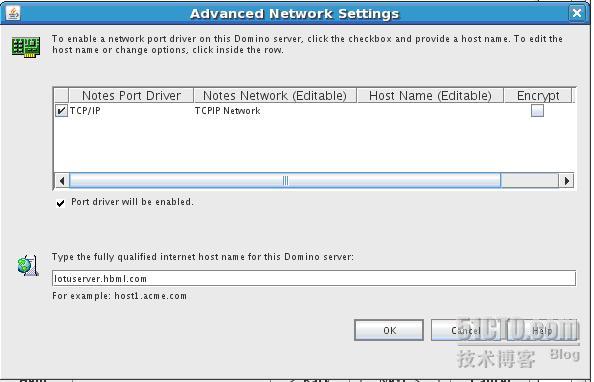Image resolution: width=594 pixels, height=382 pixels.
Task: Toggle 'Port driver will be enabled' checkbox
Action: click(x=61, y=203)
